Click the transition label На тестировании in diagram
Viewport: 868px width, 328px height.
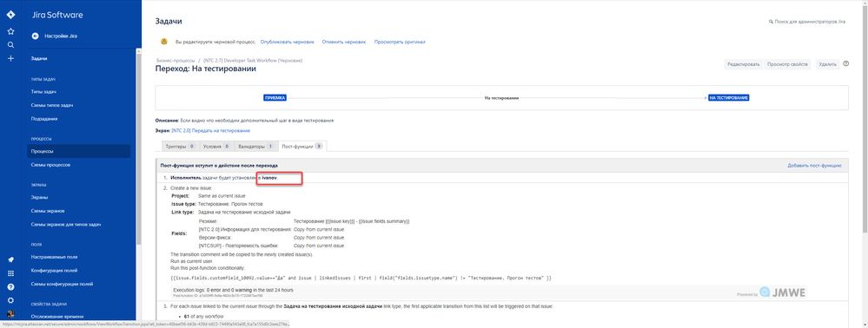[x=501, y=98]
